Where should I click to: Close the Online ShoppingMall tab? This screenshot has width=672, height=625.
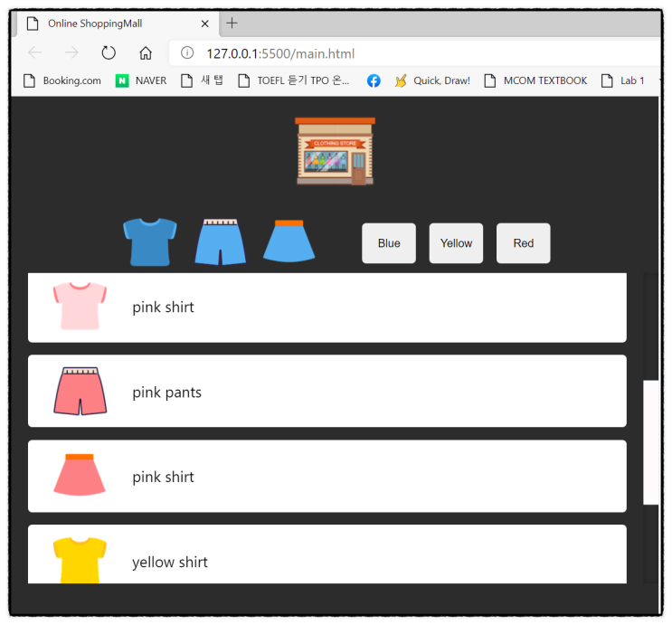pyautogui.click(x=205, y=24)
